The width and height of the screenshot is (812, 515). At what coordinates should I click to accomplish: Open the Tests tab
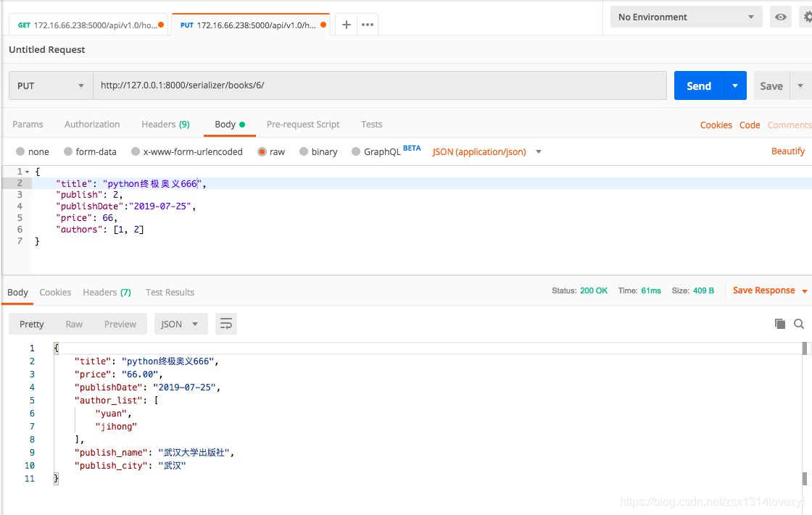pyautogui.click(x=372, y=124)
